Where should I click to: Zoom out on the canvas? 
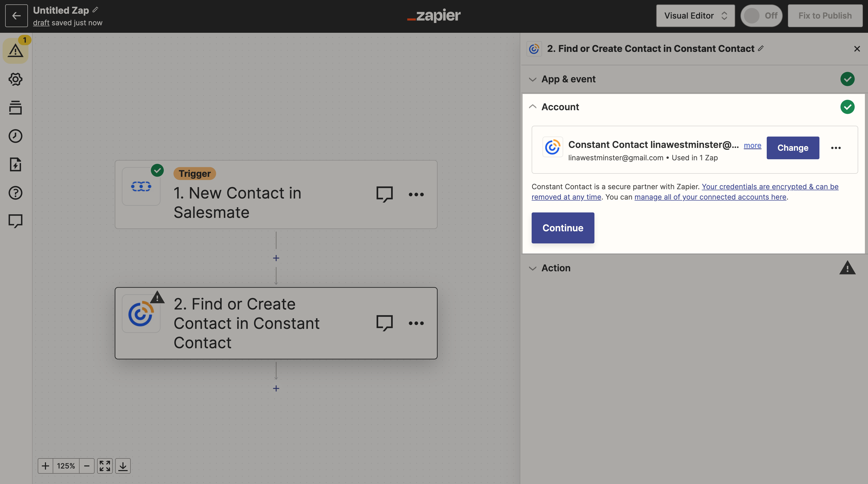tap(87, 466)
